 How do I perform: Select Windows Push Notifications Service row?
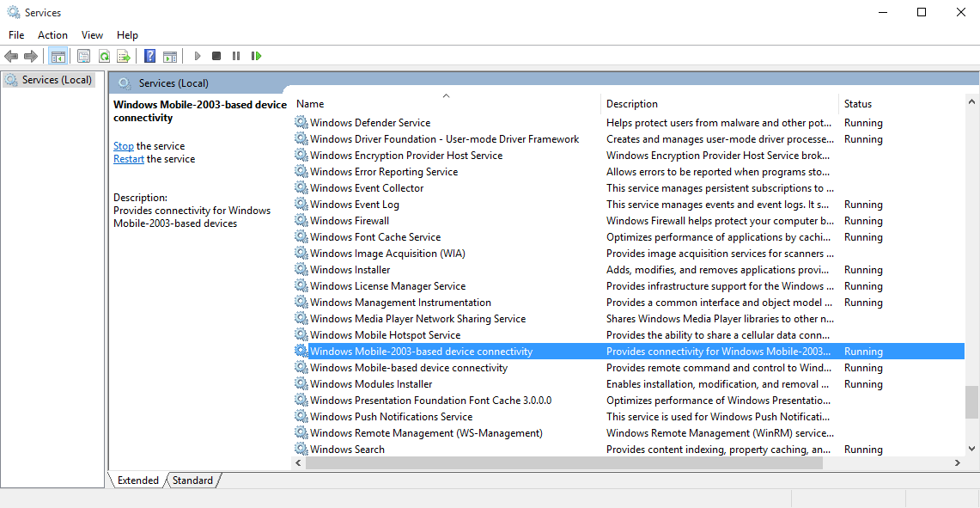tap(629, 417)
